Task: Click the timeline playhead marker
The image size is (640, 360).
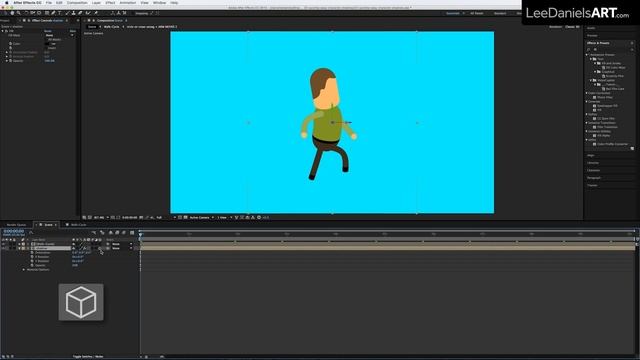Action: 140,234
